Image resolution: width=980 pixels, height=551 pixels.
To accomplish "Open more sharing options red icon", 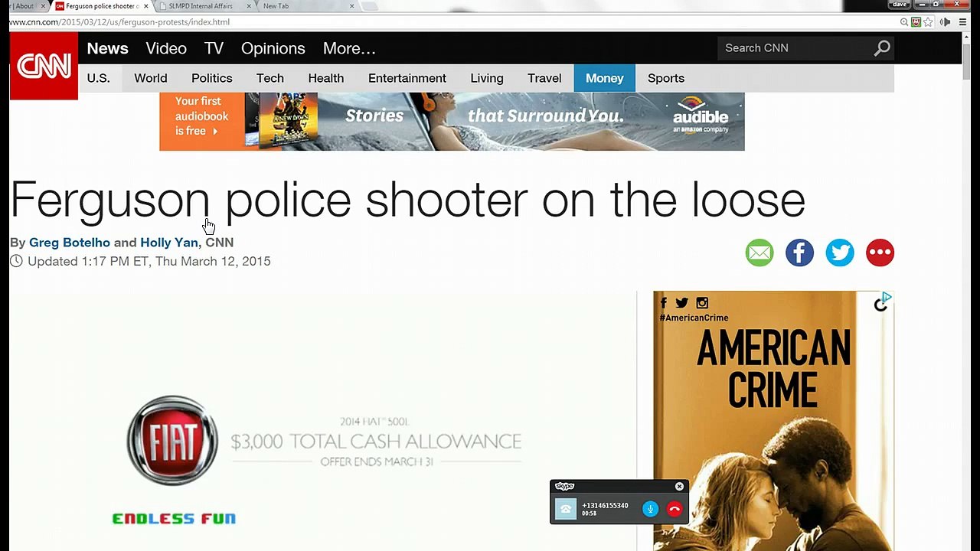I will coord(880,253).
